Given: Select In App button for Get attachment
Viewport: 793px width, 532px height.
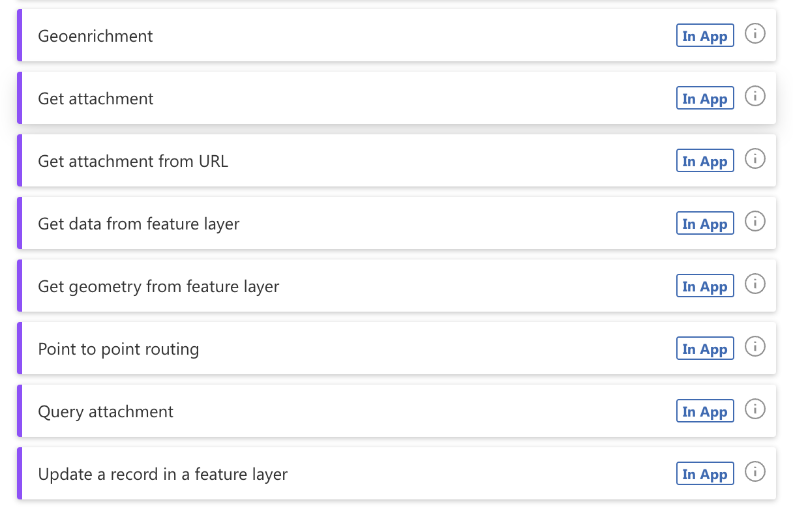Looking at the screenshot, I should (705, 98).
